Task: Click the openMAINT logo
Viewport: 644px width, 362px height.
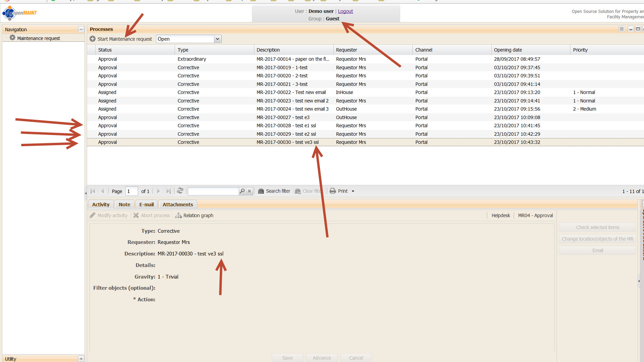Action: click(20, 13)
